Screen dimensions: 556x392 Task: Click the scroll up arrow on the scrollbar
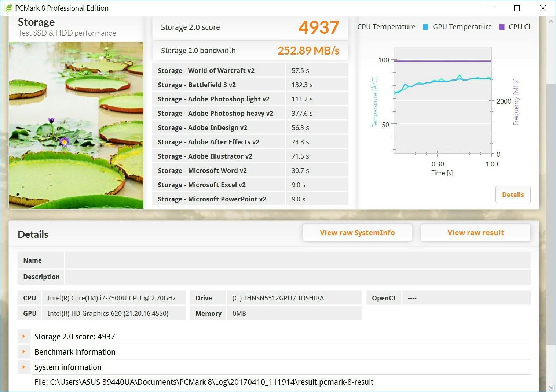coord(551,22)
